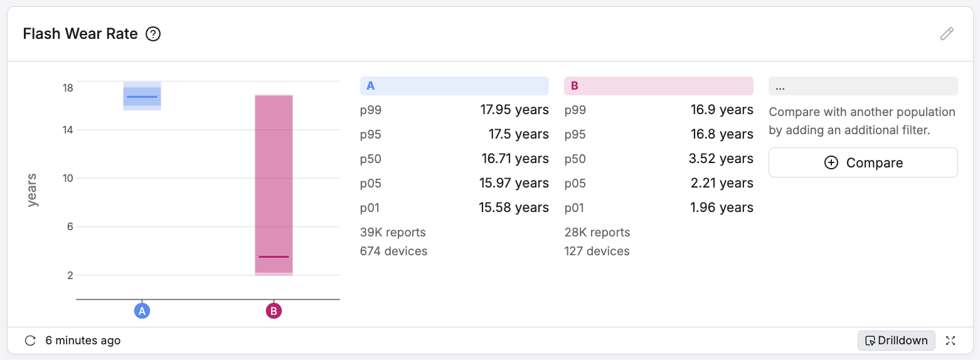Click the blue A axis marker
The image size is (980, 360).
[x=142, y=310]
